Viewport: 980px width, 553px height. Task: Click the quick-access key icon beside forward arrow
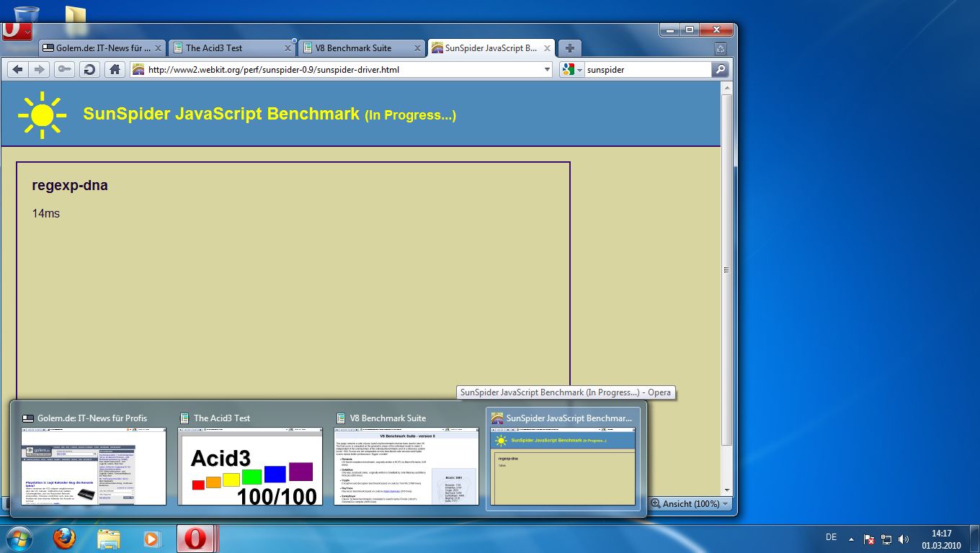[63, 69]
